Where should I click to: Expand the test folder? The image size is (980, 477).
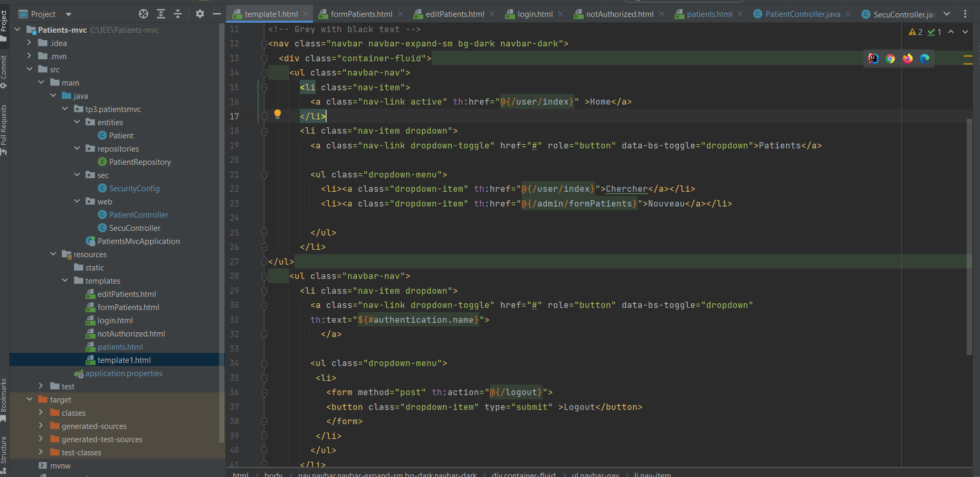tap(41, 386)
